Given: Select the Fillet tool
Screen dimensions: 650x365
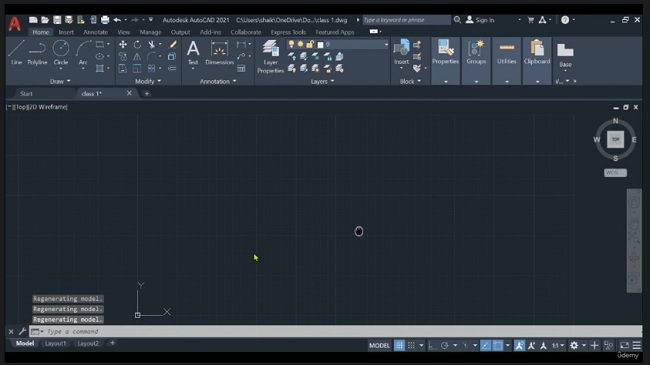Looking at the screenshot, I should pyautogui.click(x=152, y=56).
